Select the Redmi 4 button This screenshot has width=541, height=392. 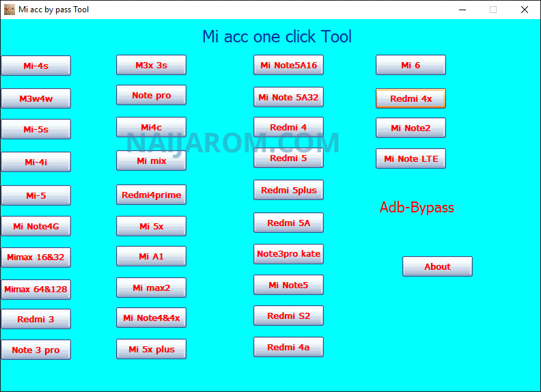click(288, 127)
